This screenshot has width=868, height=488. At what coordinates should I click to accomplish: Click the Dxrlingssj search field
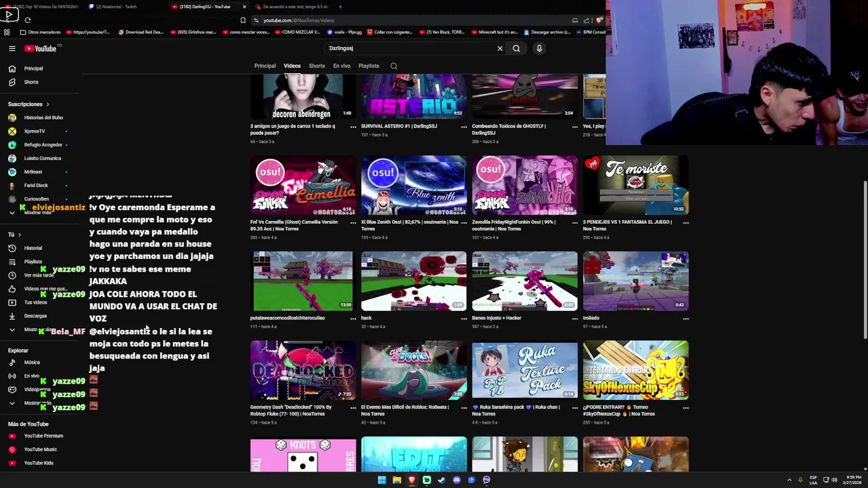click(410, 48)
